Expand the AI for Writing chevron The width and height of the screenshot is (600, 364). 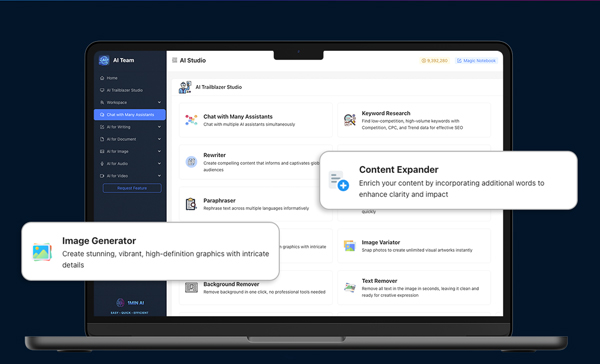click(x=159, y=127)
